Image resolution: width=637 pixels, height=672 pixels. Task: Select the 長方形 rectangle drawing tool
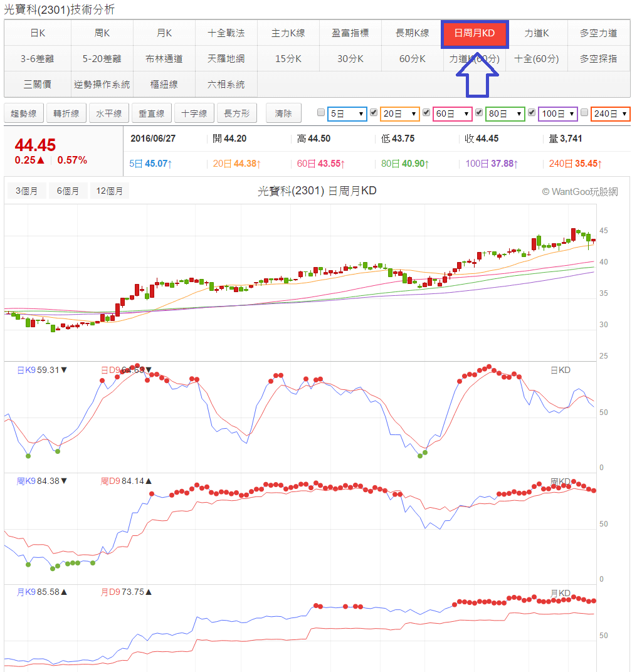[x=236, y=113]
